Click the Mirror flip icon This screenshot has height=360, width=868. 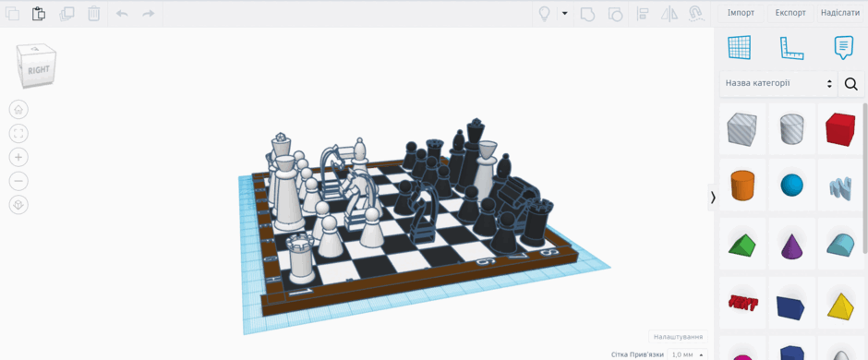[670, 13]
